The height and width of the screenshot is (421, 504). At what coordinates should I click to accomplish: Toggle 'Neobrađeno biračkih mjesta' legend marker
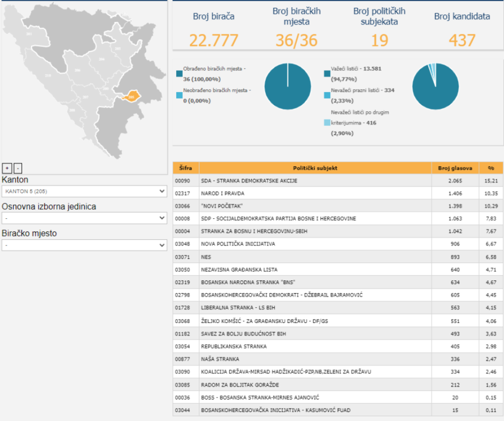[179, 95]
